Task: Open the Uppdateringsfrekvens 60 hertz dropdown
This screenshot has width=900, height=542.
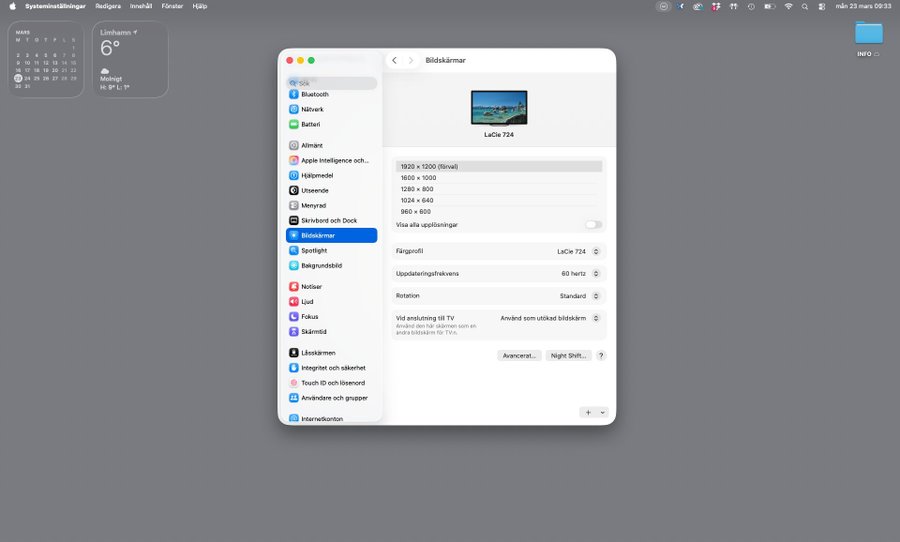Action: [580, 273]
